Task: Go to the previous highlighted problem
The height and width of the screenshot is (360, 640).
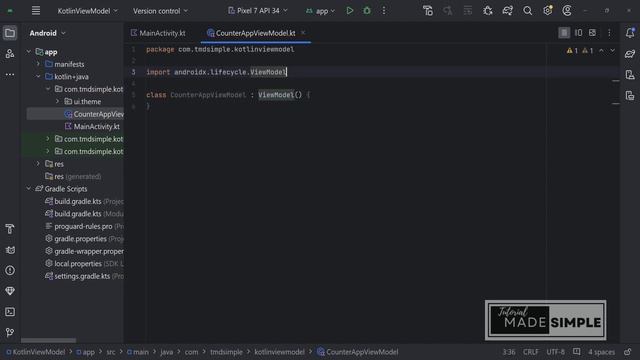Action: click(601, 51)
